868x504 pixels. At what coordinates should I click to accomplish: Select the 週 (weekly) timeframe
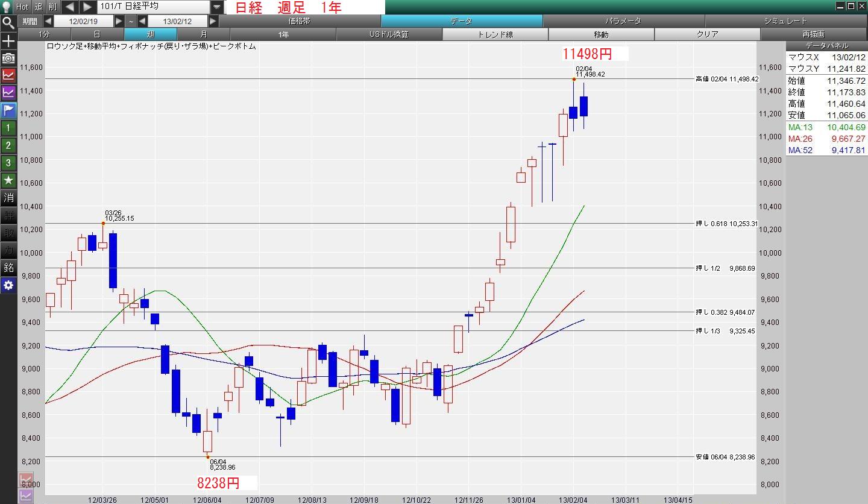coord(150,34)
